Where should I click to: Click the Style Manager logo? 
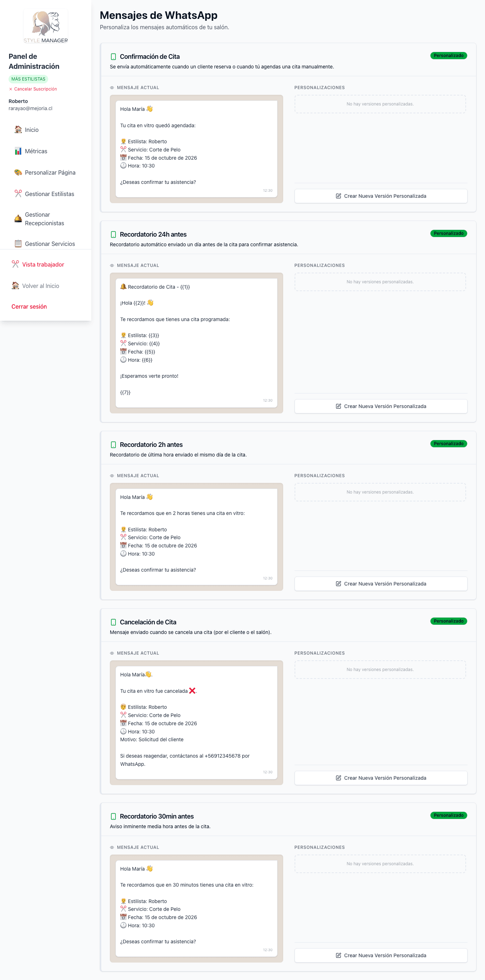(x=46, y=26)
